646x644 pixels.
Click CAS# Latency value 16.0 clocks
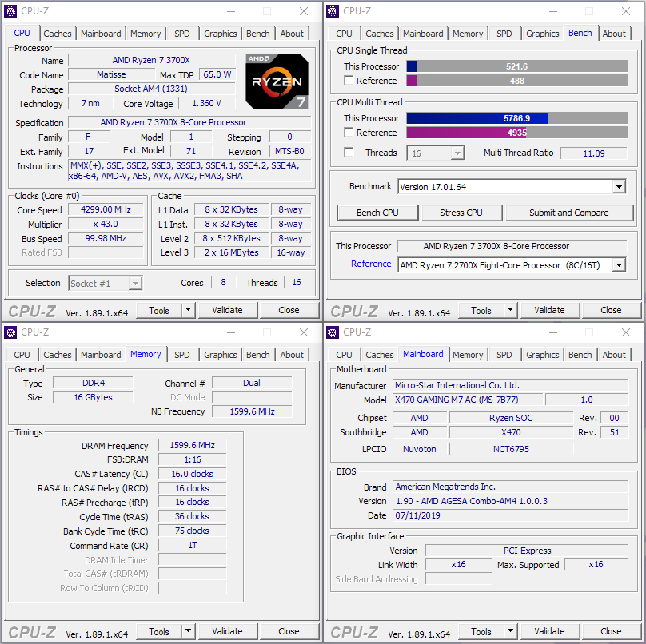pos(193,474)
